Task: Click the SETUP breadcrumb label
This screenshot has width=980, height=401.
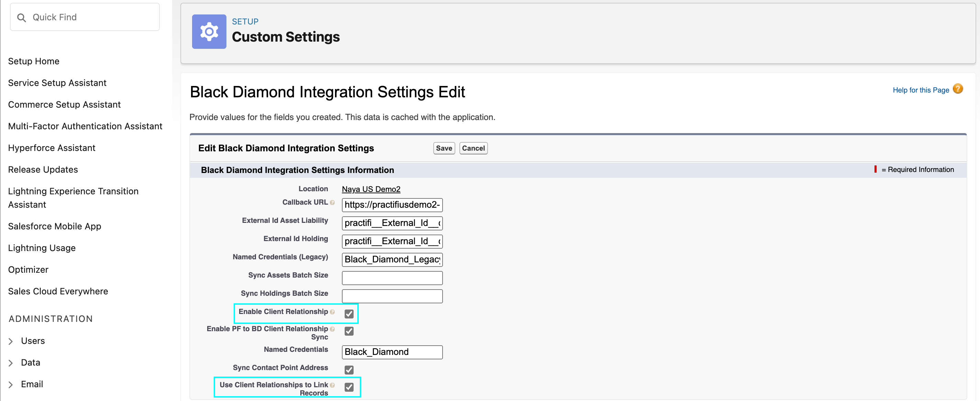Action: tap(245, 22)
